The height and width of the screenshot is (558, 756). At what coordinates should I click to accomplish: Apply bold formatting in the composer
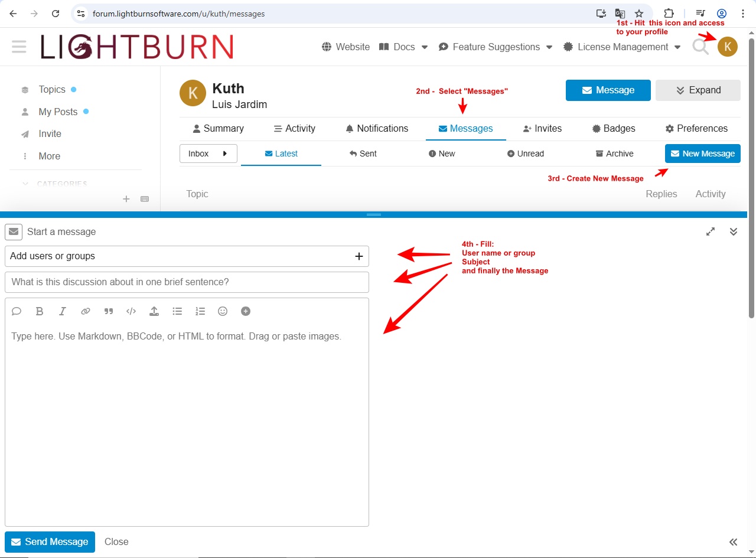click(x=40, y=311)
